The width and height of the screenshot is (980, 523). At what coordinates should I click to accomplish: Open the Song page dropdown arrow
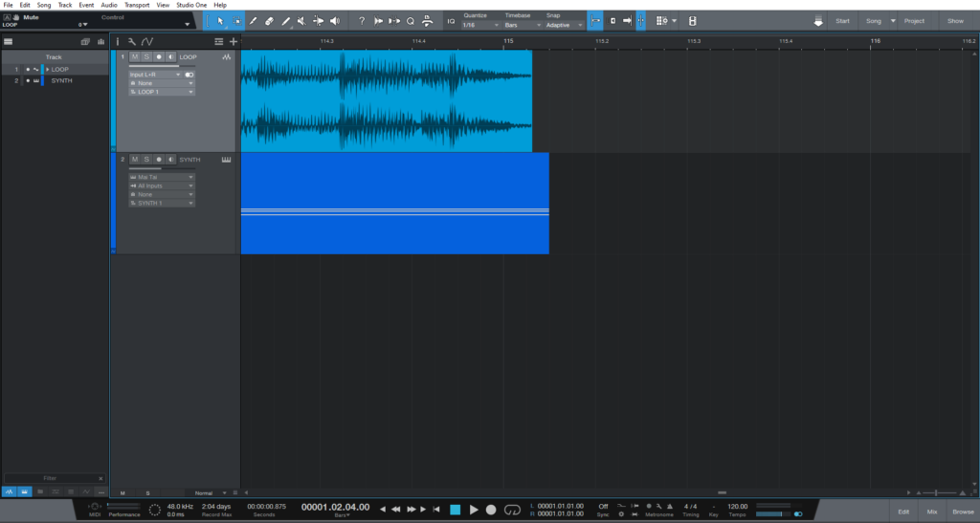pyautogui.click(x=893, y=21)
